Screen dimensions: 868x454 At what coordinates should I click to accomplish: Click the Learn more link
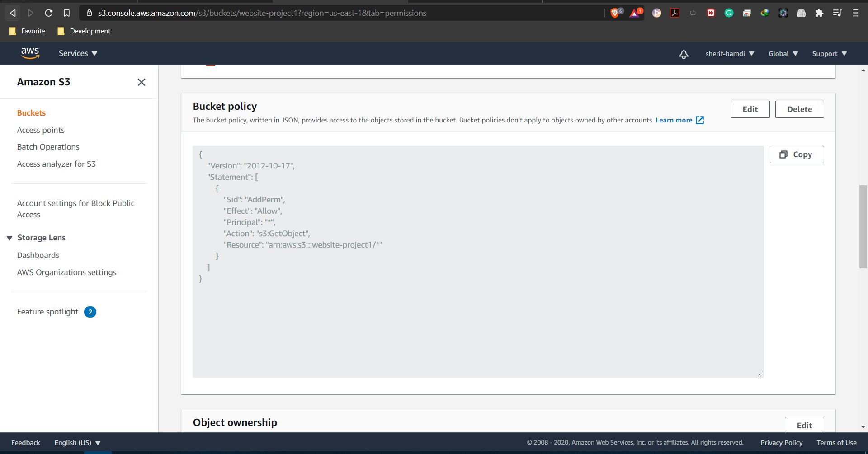tap(674, 120)
